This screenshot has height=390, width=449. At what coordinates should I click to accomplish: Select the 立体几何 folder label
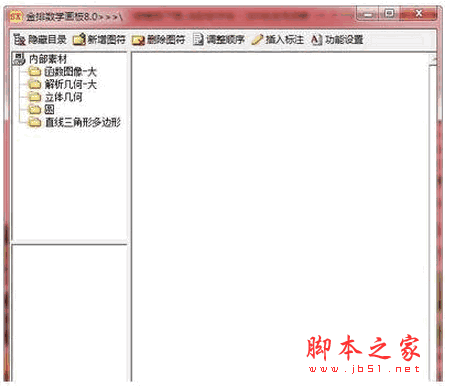pos(63,97)
